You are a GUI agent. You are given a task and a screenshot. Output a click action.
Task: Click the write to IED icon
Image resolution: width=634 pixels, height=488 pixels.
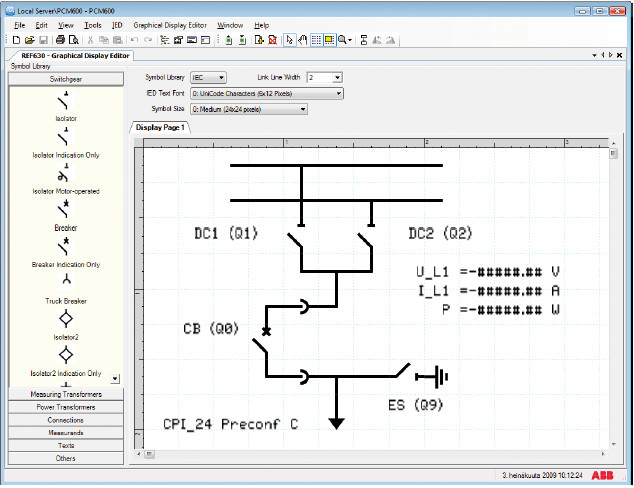[x=242, y=40]
